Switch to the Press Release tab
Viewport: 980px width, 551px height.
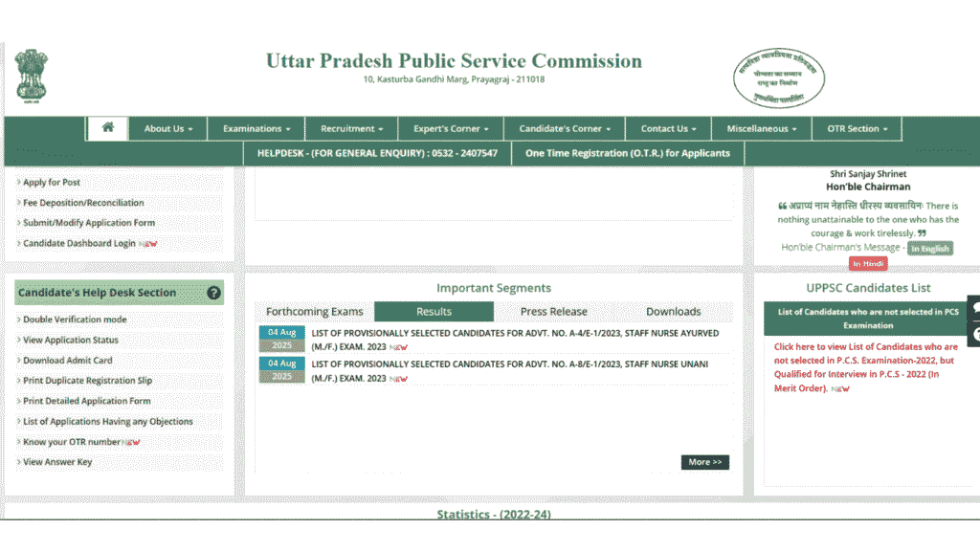(x=554, y=311)
